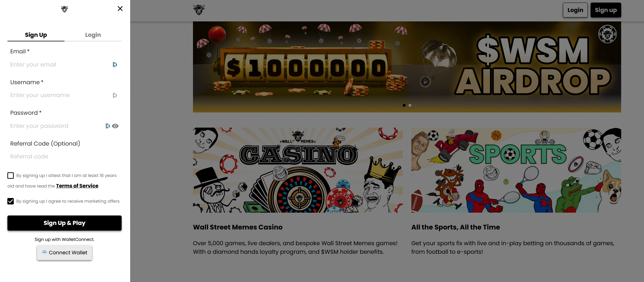Screen dimensions: 644x282
Task: Click the bull logo in page header
Action: tap(199, 10)
